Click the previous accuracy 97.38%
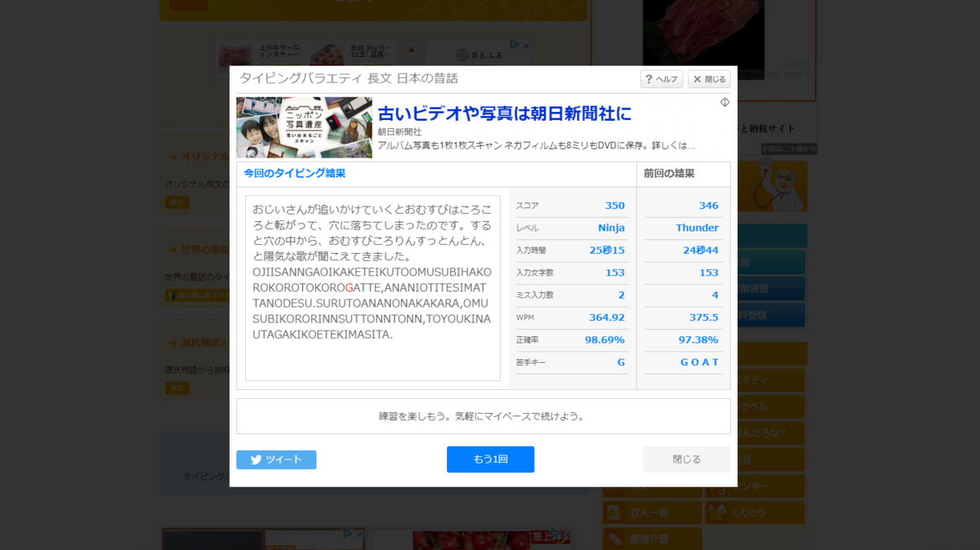The image size is (980, 550). pos(698,339)
